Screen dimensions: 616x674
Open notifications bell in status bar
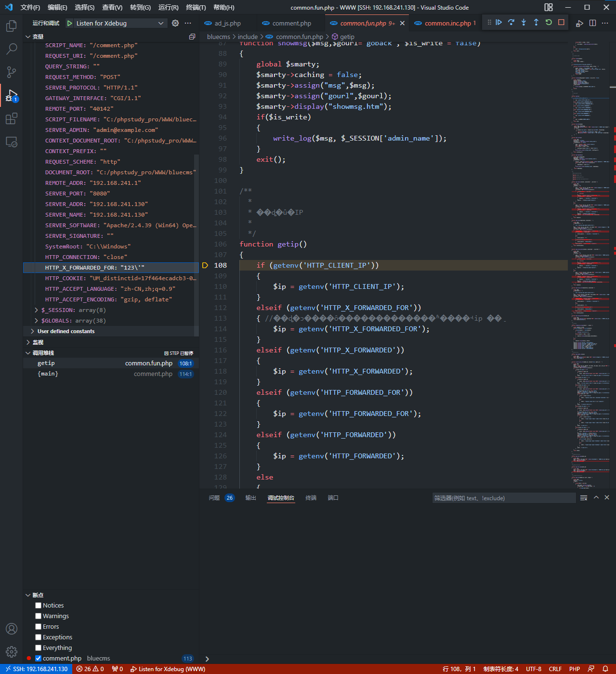pyautogui.click(x=605, y=669)
